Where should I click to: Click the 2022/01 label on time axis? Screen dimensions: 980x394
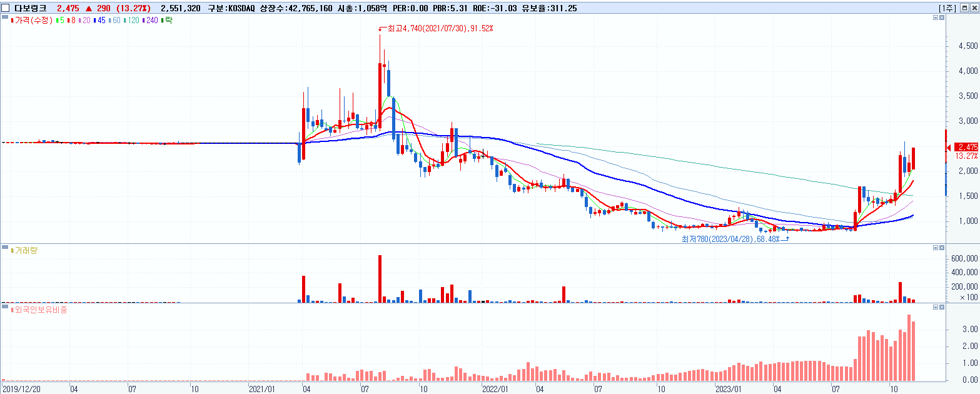(495, 388)
